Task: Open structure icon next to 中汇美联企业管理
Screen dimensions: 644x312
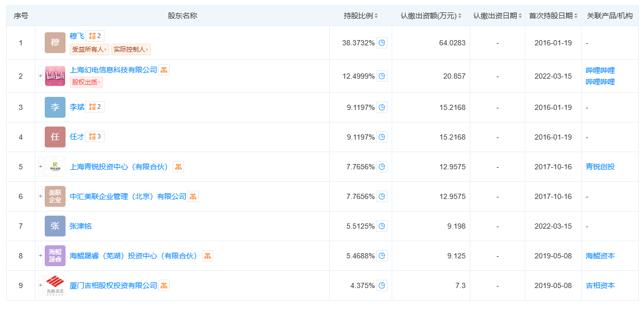Action: 193,196
